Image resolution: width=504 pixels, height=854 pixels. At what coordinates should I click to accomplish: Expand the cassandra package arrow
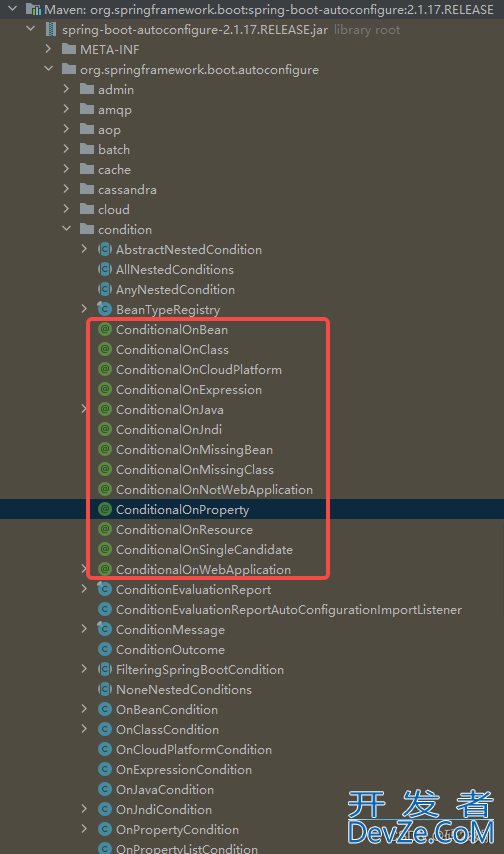pyautogui.click(x=66, y=189)
